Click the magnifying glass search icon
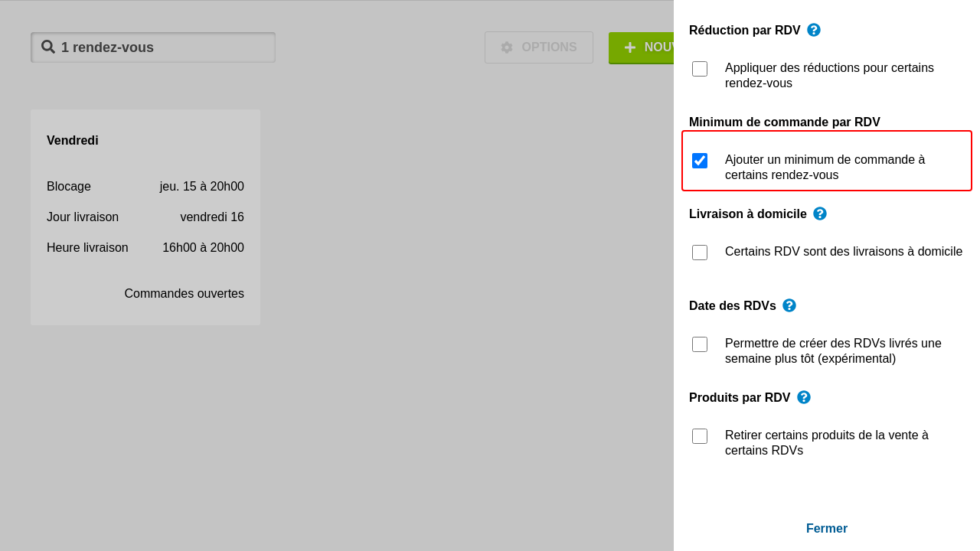 point(48,47)
